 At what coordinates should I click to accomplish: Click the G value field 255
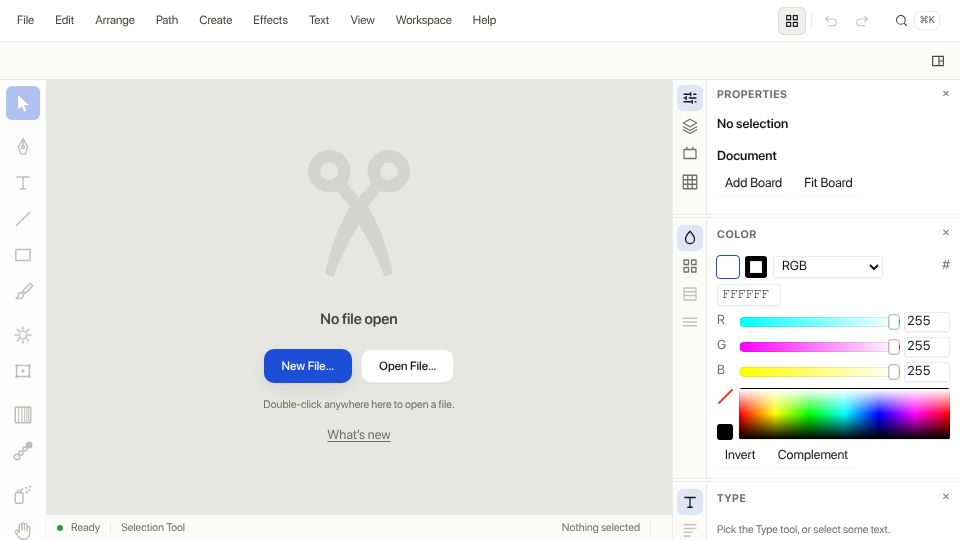coord(927,346)
